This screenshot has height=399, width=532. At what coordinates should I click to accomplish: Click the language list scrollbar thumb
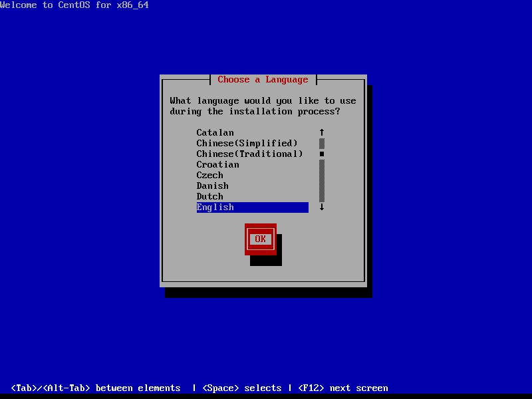click(x=322, y=154)
